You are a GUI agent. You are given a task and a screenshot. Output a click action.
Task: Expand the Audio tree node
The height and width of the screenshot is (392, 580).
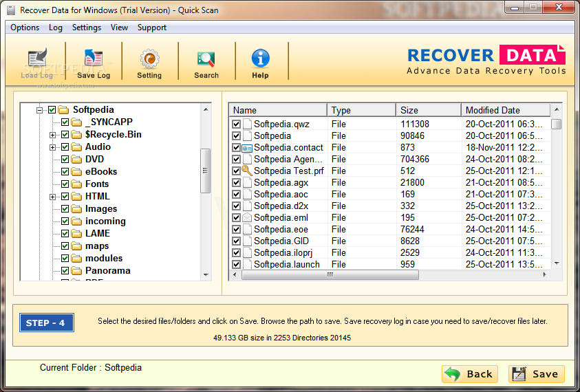click(52, 147)
